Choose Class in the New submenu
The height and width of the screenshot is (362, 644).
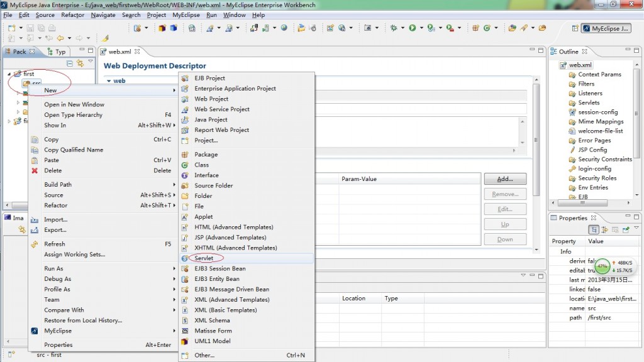point(201,165)
